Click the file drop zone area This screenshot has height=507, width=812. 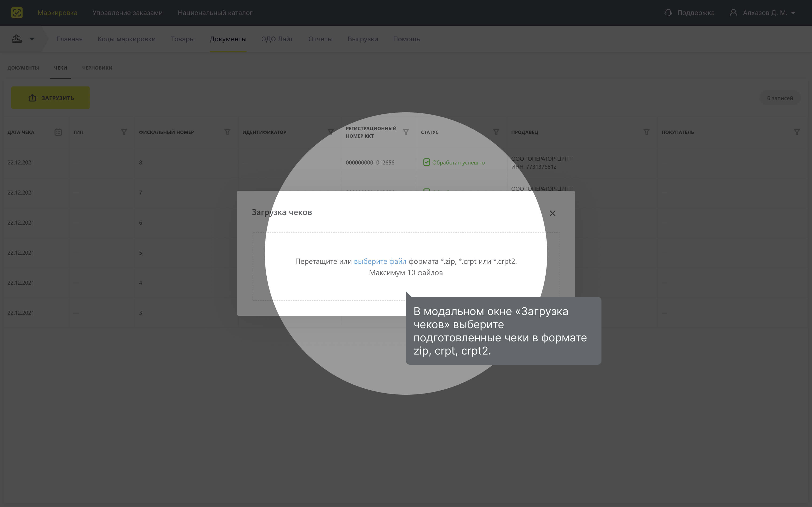(406, 266)
